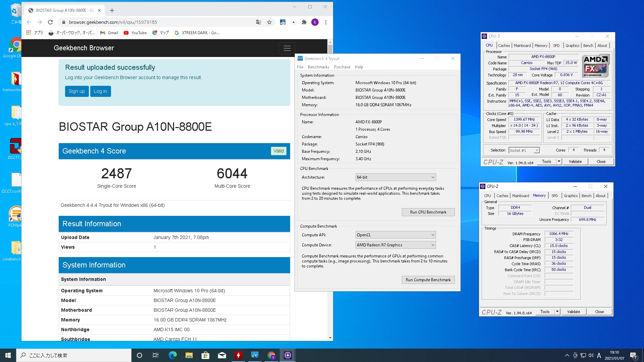This screenshot has width=644, height=362.
Task: Click Validate in bottom CPU-Z window
Action: point(574,312)
